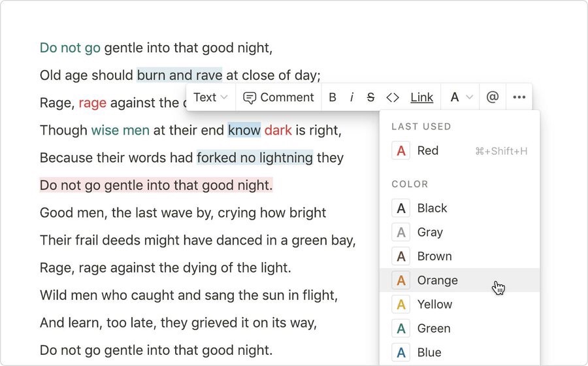The height and width of the screenshot is (366, 588).
Task: Click the selected word "know"
Action: pyautogui.click(x=244, y=131)
